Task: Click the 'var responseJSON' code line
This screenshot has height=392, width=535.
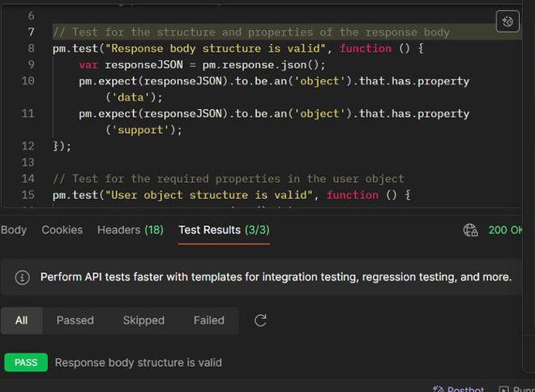Action: coord(202,65)
